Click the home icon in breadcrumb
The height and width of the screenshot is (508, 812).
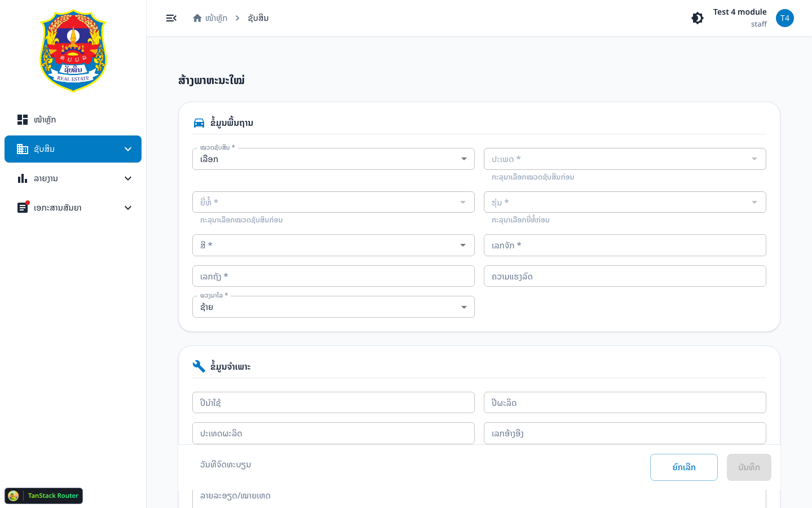(197, 18)
